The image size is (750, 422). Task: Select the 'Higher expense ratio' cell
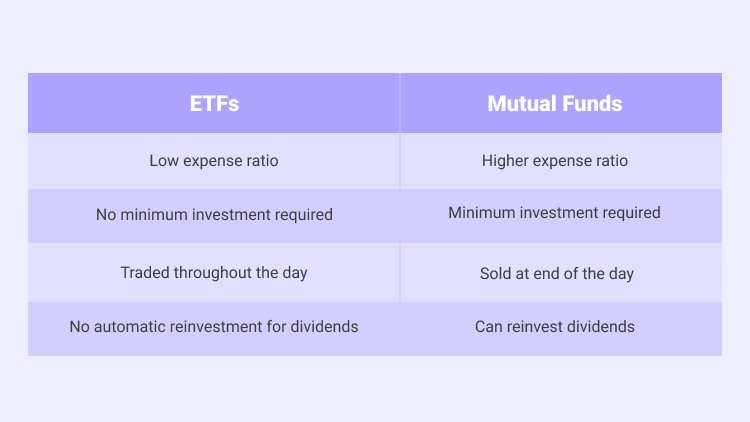pyautogui.click(x=561, y=161)
